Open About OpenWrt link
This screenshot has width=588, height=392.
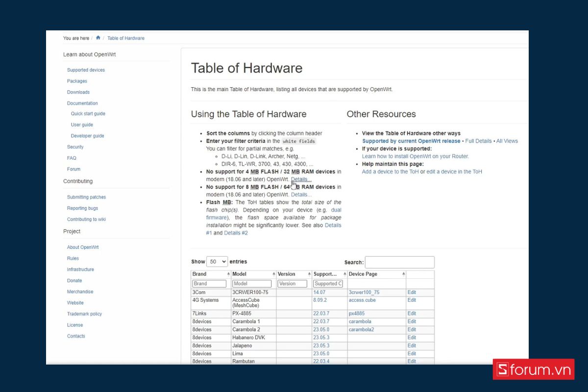click(x=83, y=247)
